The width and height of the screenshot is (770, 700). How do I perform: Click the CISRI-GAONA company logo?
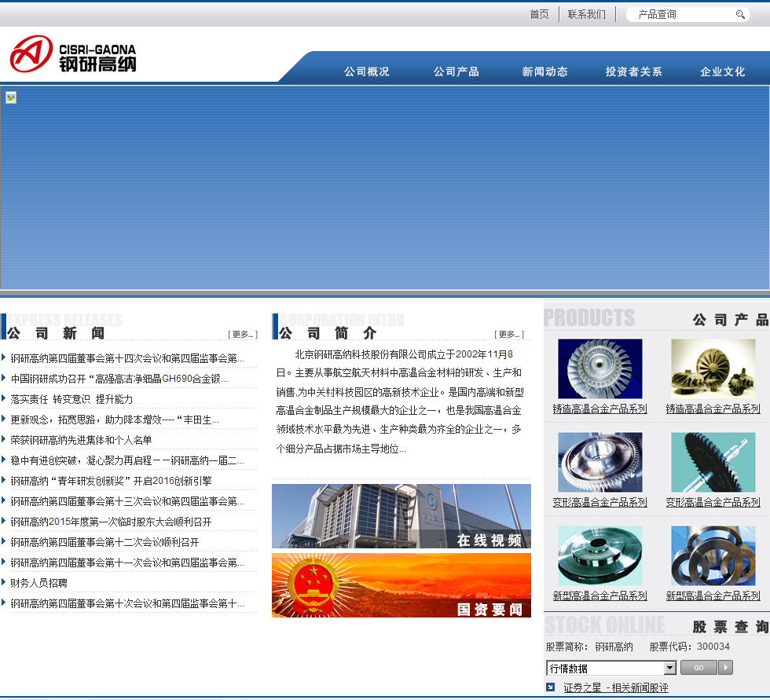73,54
